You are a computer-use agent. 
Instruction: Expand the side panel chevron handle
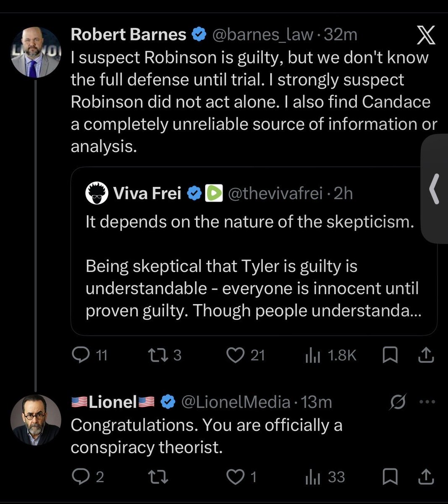pos(435,189)
